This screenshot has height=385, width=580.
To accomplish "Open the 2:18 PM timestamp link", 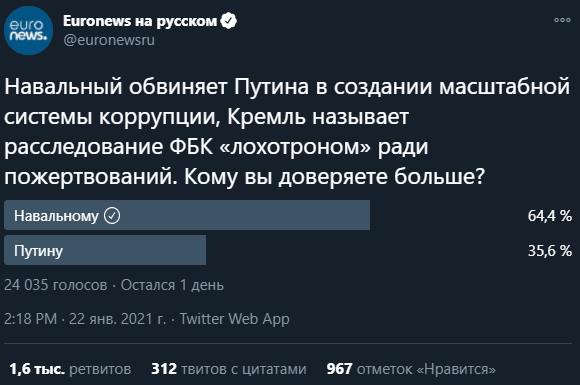I will tap(30, 319).
